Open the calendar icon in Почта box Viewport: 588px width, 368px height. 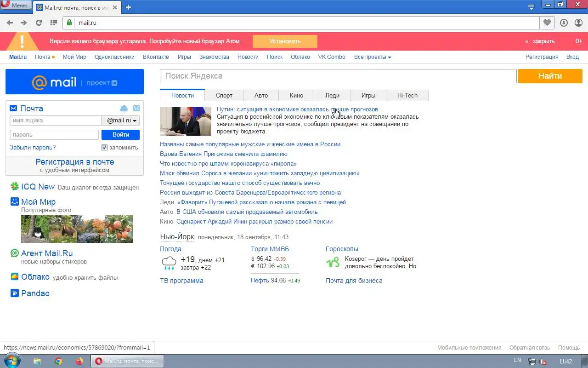tap(136, 108)
